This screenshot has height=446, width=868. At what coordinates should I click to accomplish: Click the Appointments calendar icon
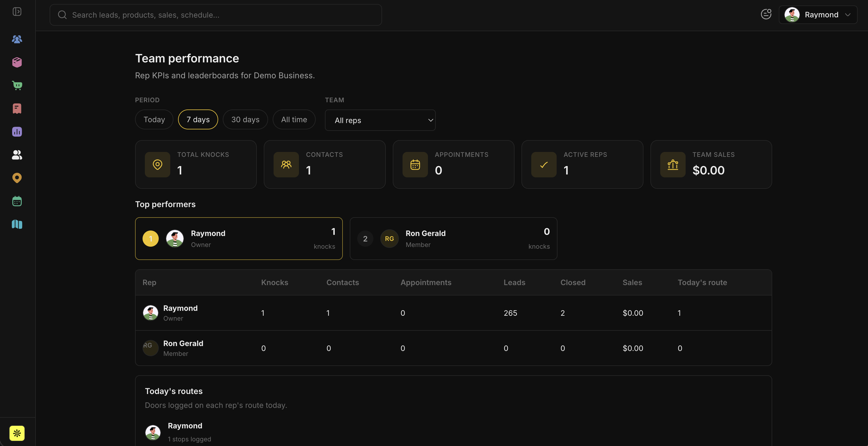(415, 165)
